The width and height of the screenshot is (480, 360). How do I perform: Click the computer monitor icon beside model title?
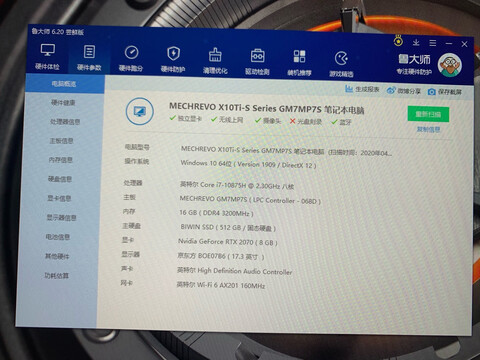click(x=140, y=111)
